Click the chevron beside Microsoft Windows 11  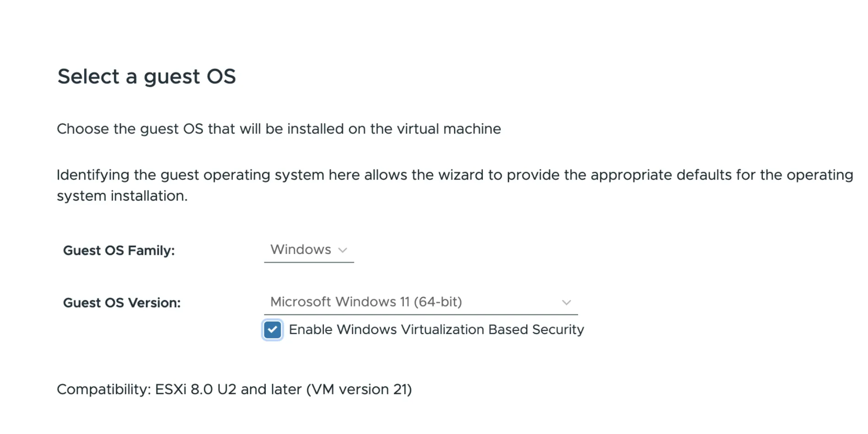click(x=566, y=302)
